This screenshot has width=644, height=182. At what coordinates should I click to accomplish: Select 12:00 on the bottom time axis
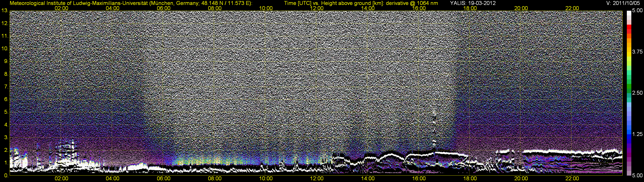click(x=317, y=179)
